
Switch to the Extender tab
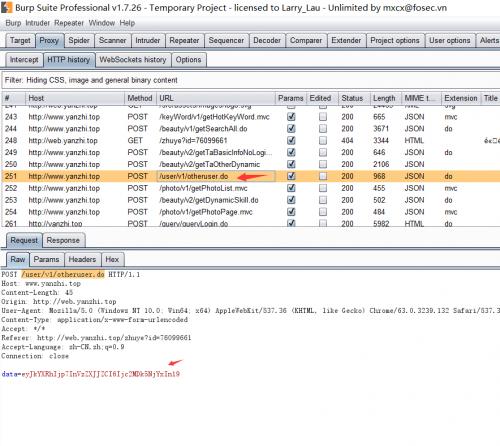point(346,40)
